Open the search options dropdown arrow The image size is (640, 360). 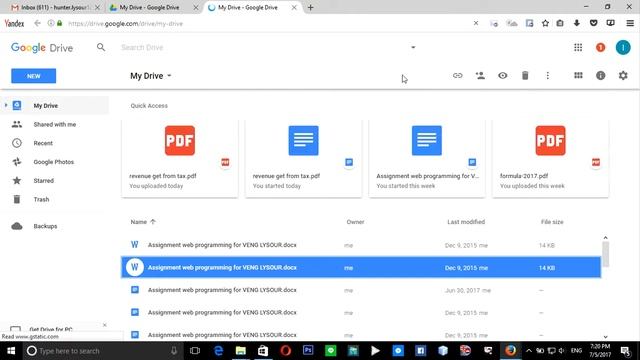pos(413,47)
